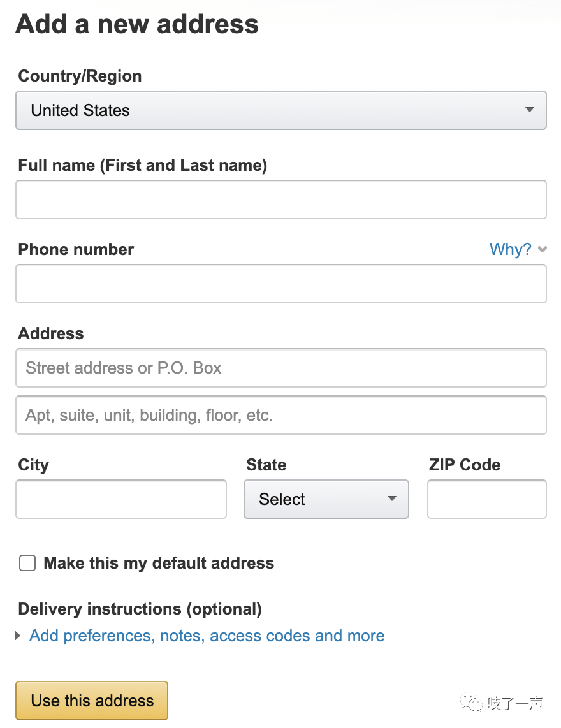
Task: Click the Use this address button
Action: pos(92,701)
